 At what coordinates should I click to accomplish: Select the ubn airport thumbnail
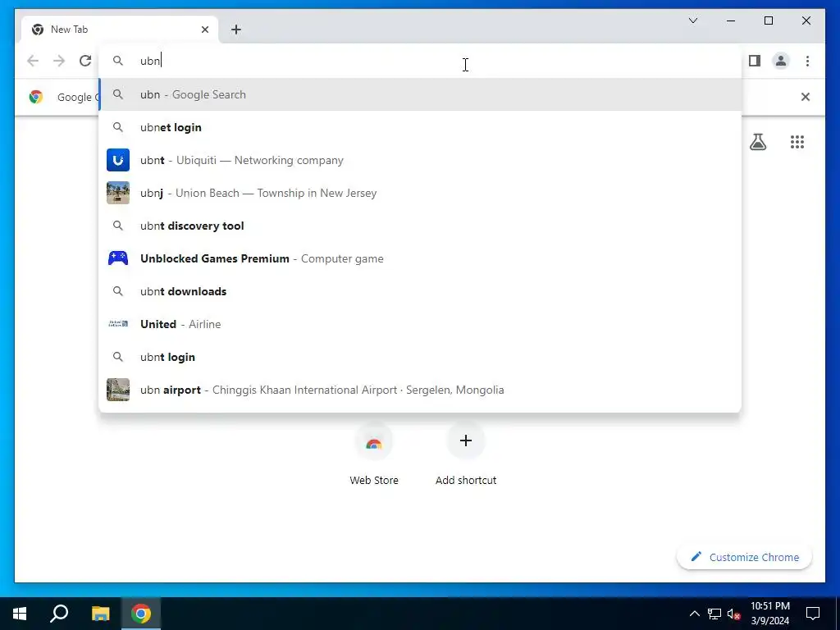pos(118,390)
